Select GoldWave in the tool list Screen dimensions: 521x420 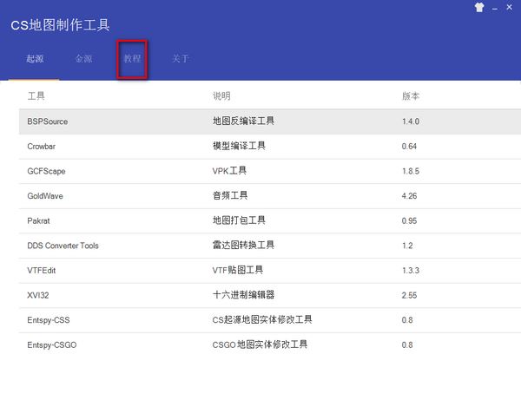(45, 196)
